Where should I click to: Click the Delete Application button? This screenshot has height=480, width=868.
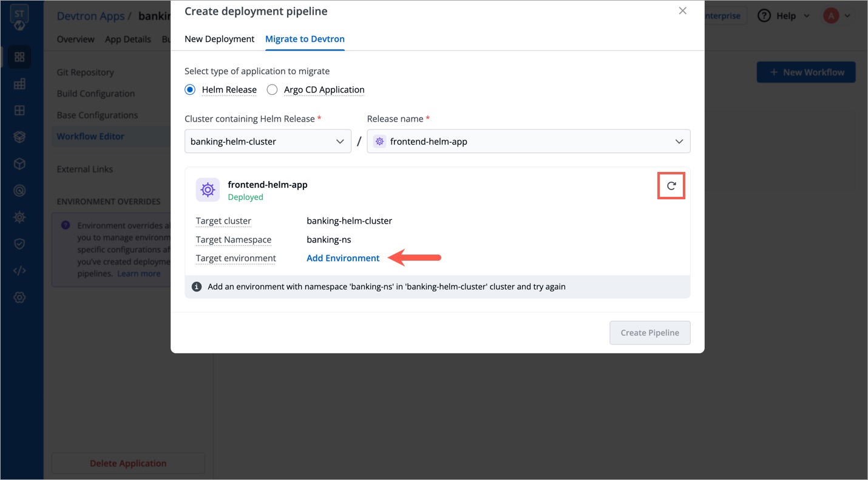click(128, 463)
